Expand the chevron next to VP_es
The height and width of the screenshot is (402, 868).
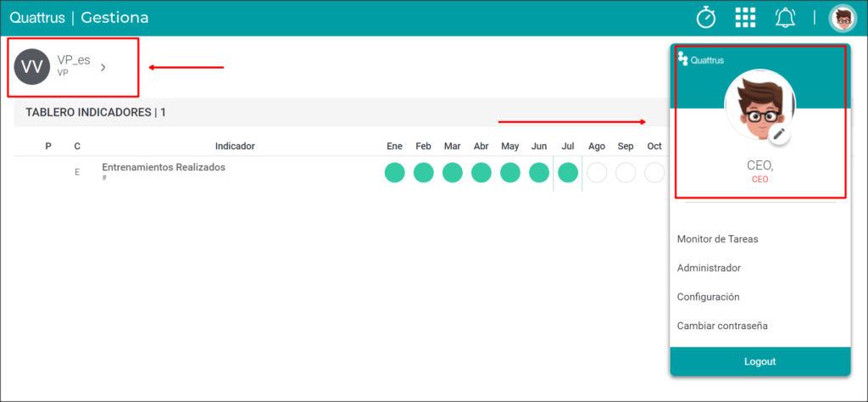103,68
